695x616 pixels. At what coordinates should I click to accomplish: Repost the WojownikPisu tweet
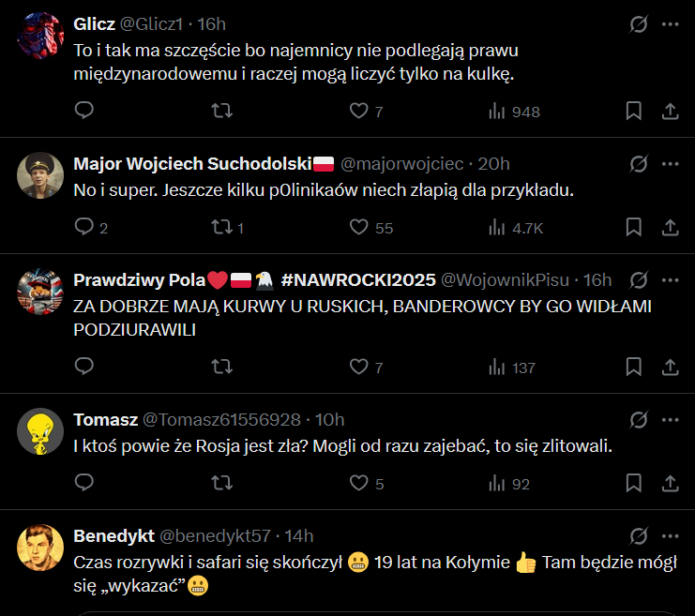222,368
